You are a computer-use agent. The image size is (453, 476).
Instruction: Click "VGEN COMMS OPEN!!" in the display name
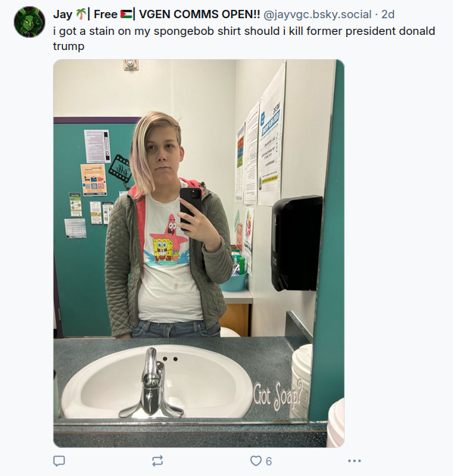tap(199, 14)
